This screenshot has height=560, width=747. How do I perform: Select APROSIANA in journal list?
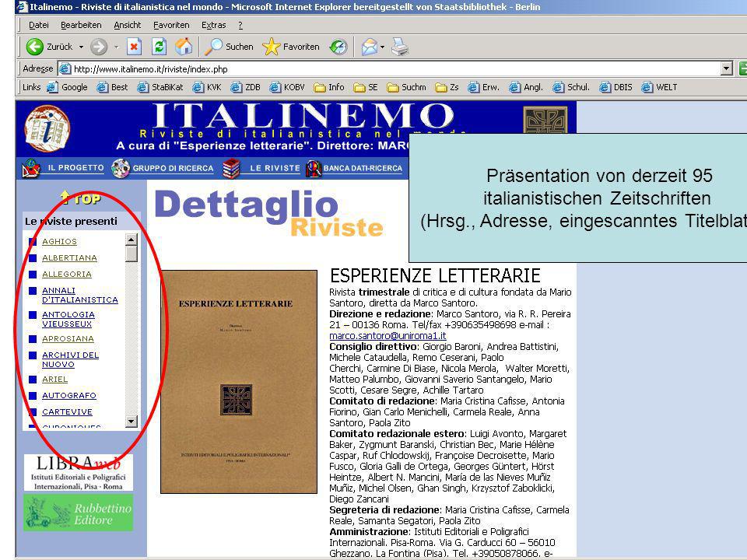(68, 338)
